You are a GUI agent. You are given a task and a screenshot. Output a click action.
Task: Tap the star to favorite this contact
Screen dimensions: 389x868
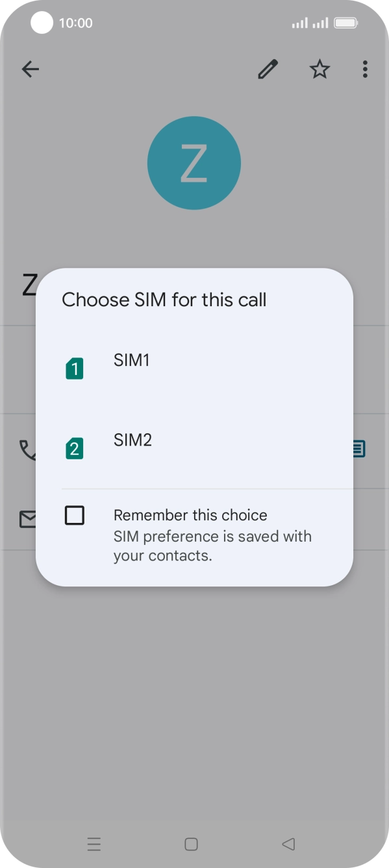pyautogui.click(x=320, y=69)
